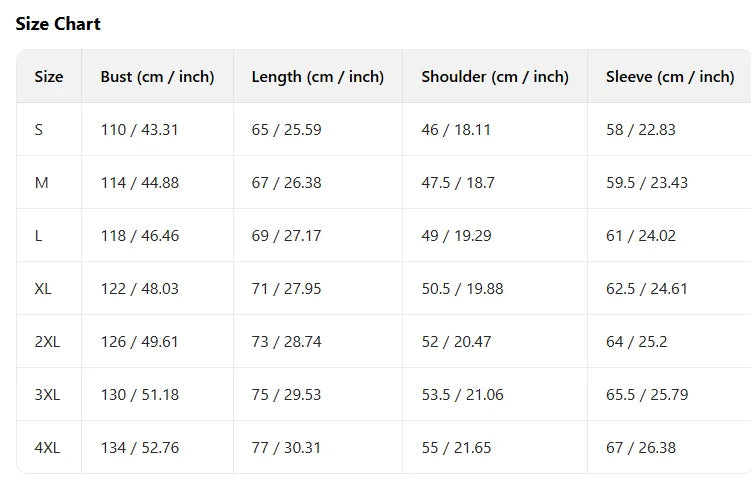Select the L size row label

[x=38, y=236]
